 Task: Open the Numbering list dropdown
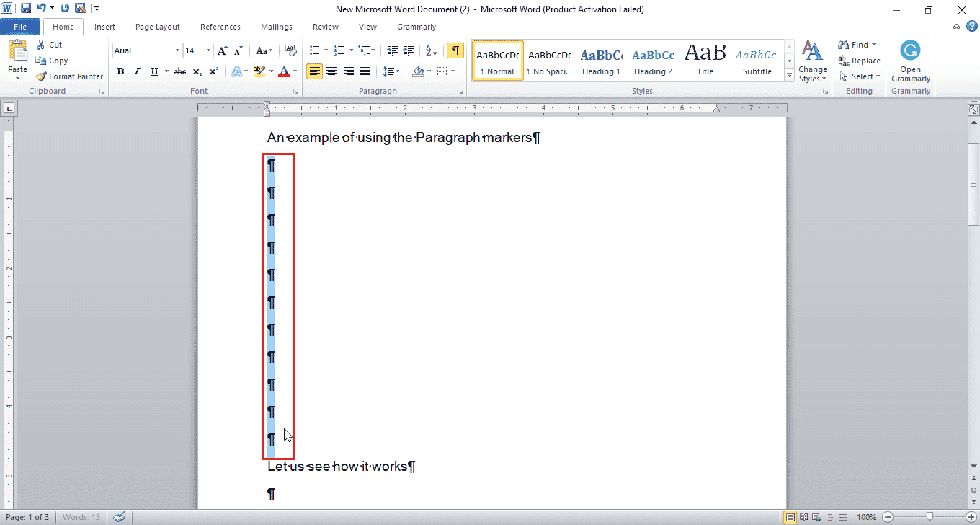tap(351, 50)
